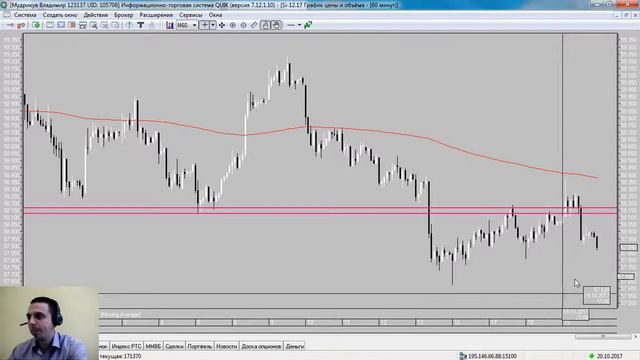Click the greyed-out cut toolbar icon

(x=104, y=25)
